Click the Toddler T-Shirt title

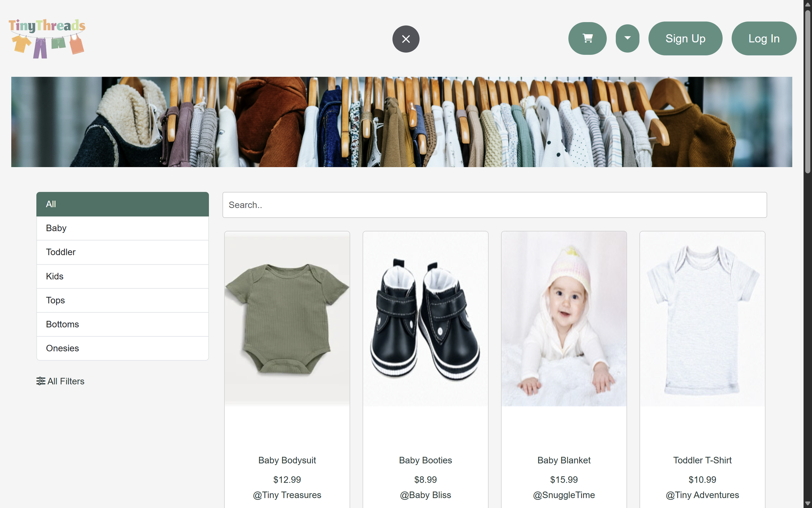coord(702,460)
